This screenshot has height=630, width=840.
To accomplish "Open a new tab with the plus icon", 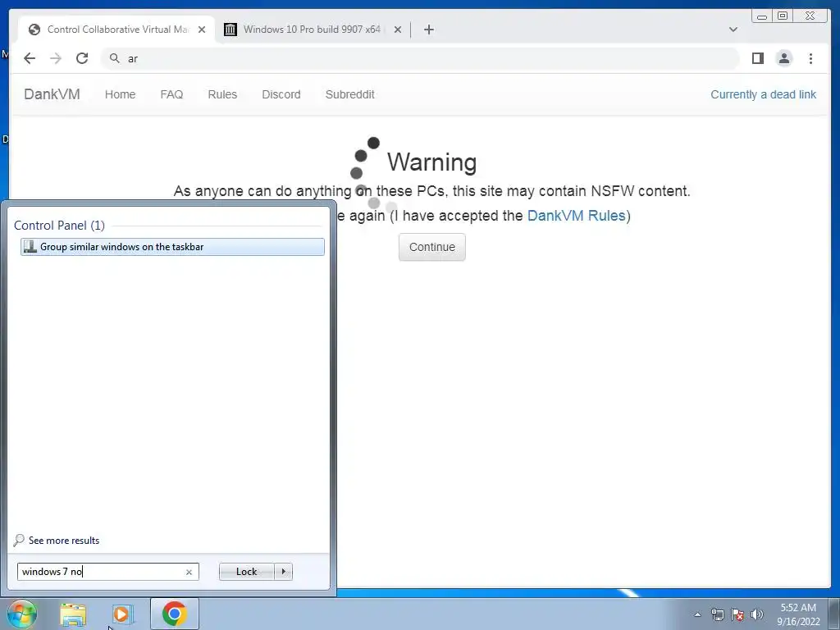I will 428,30.
